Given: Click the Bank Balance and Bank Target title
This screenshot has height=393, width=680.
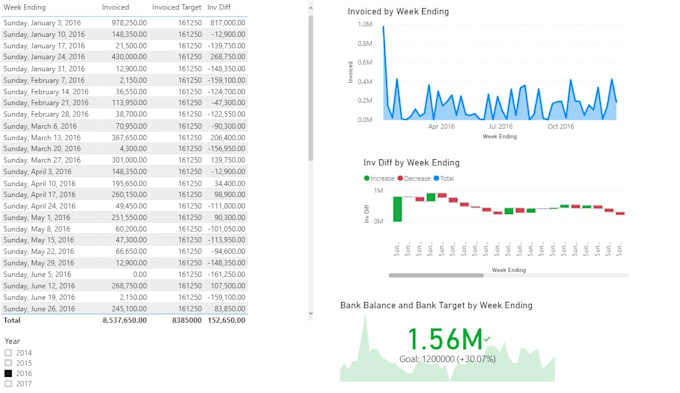Looking at the screenshot, I should 436,305.
